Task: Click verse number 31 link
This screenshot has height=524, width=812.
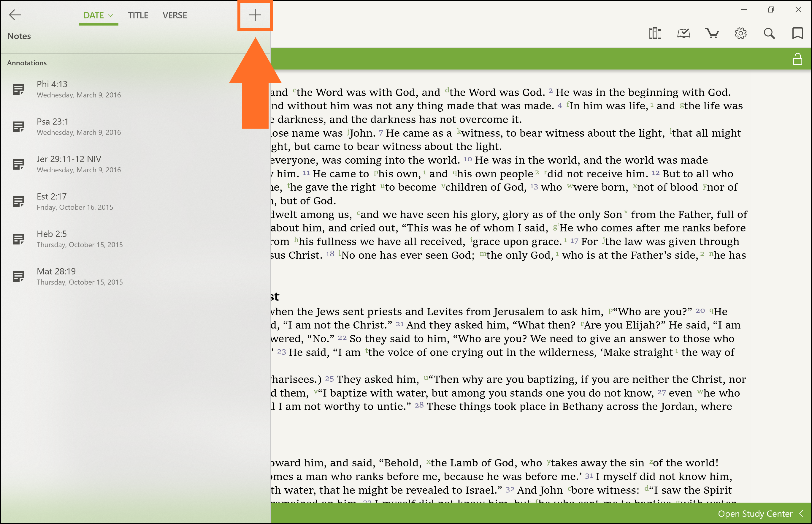Action: tap(589, 476)
